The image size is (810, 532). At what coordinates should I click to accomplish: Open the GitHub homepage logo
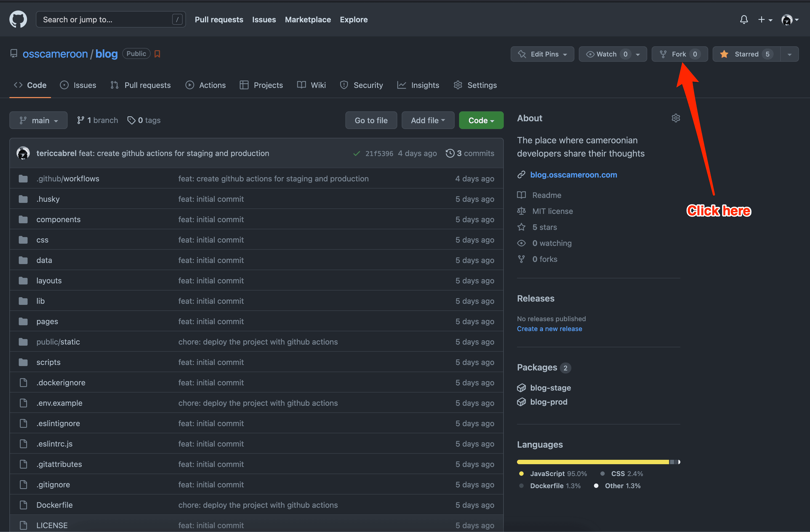[18, 19]
